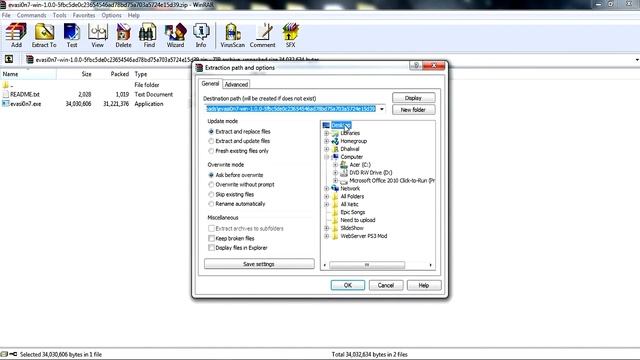Select Rename automatically option

pyautogui.click(x=211, y=204)
